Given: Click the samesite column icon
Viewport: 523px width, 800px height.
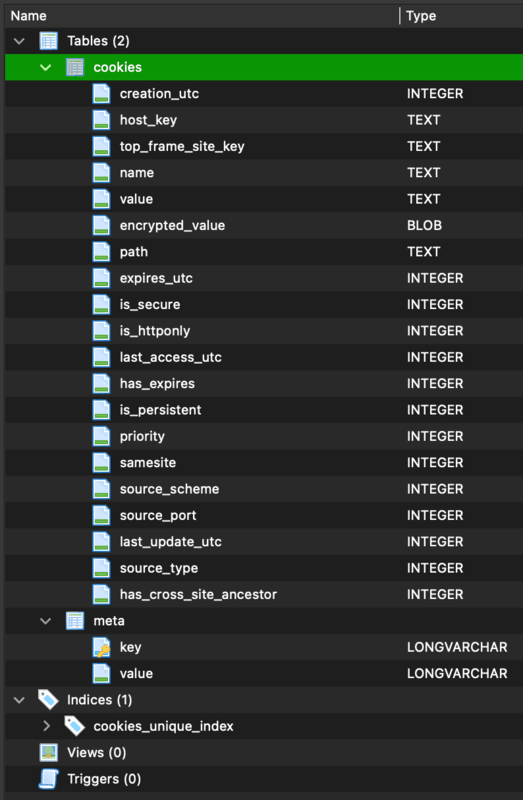Looking at the screenshot, I should pyautogui.click(x=102, y=463).
